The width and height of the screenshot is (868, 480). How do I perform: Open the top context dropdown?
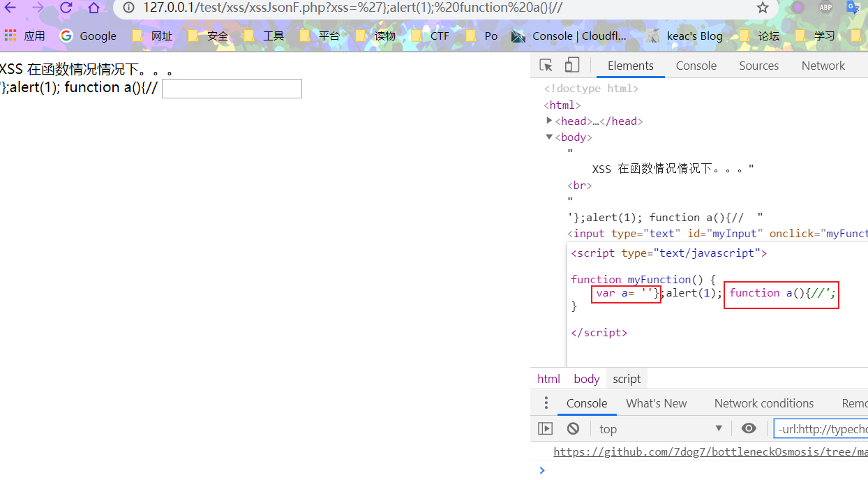tap(661, 428)
